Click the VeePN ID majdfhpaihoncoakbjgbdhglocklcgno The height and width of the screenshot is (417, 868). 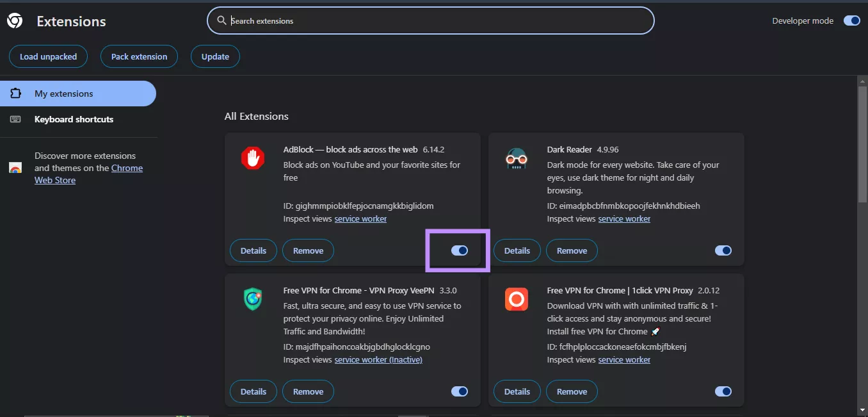pyautogui.click(x=357, y=347)
